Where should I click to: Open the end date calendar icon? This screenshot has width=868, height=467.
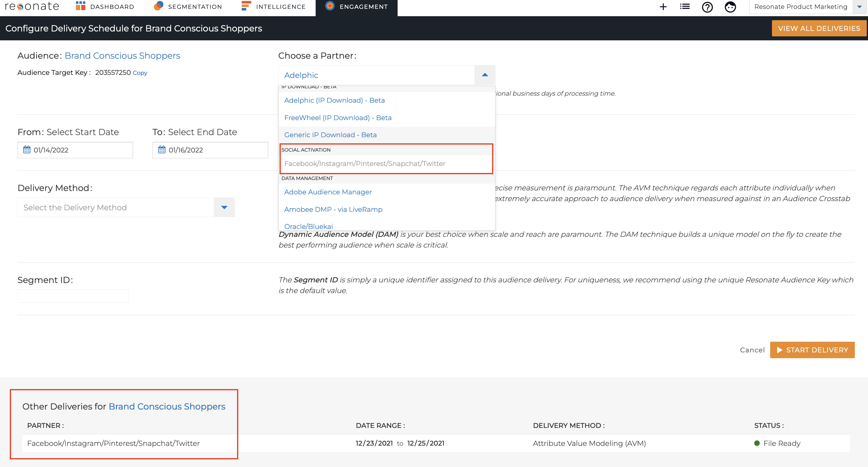(162, 149)
